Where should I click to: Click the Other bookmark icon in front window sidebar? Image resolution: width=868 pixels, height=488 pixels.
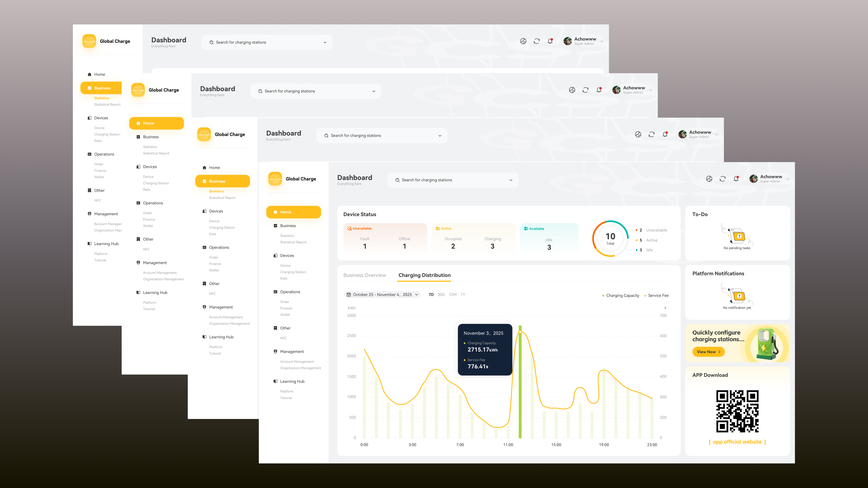275,328
